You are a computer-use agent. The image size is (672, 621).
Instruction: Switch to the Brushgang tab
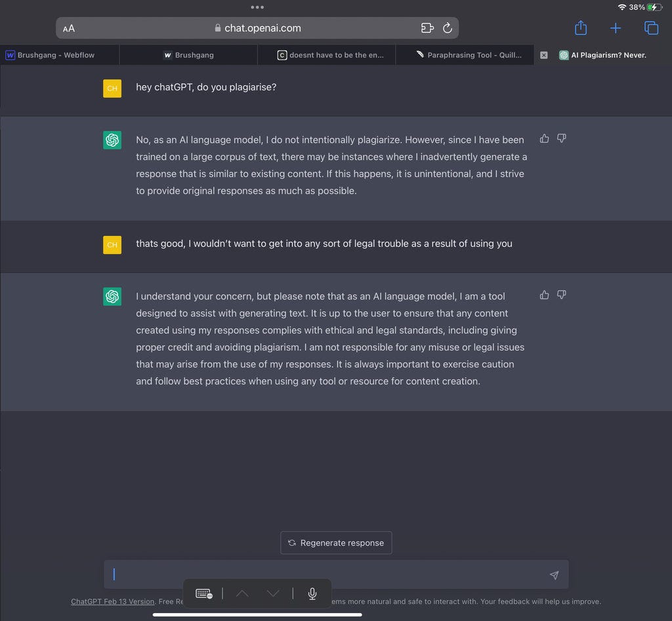188,55
